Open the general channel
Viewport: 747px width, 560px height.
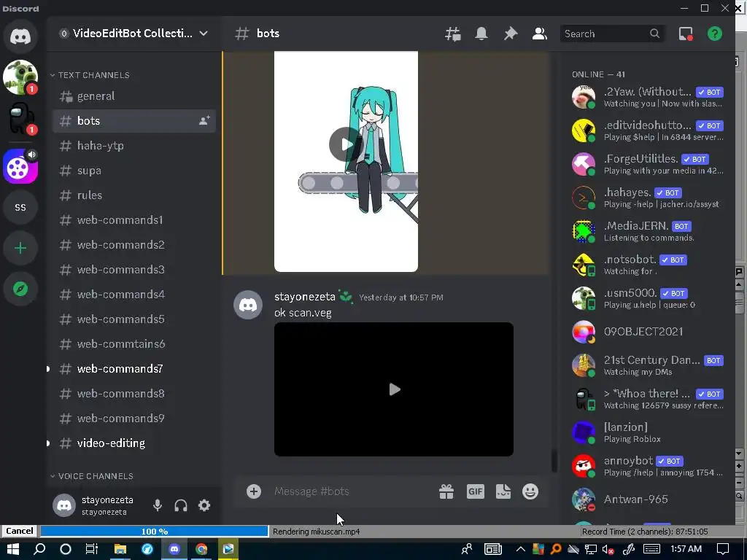point(134,96)
